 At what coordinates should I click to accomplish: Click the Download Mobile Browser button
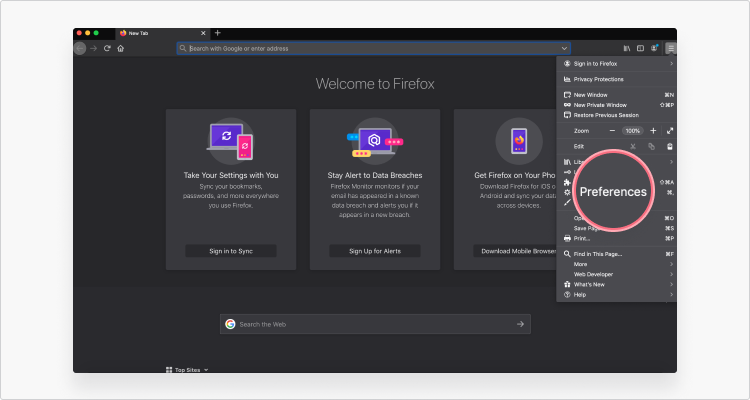point(515,251)
